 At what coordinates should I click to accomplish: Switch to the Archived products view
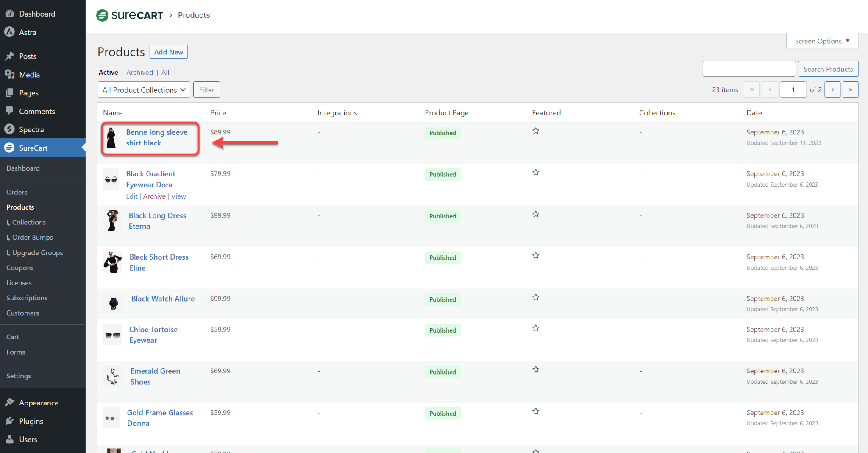[x=139, y=73]
